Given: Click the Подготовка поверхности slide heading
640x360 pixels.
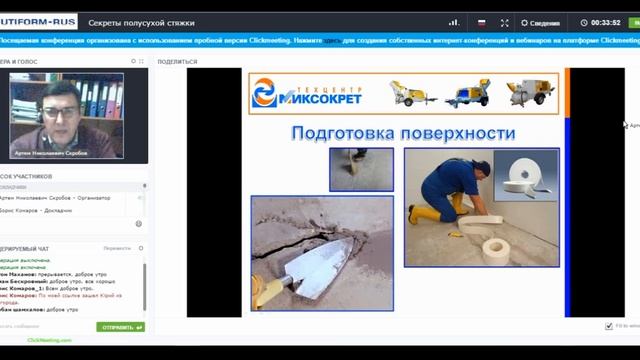Looking at the screenshot, I should pyautogui.click(x=403, y=133).
